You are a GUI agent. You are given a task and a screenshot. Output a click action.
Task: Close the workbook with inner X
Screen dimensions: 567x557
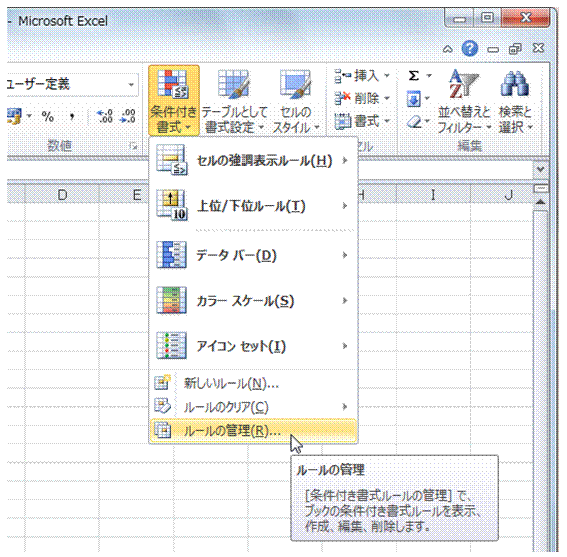tap(538, 48)
